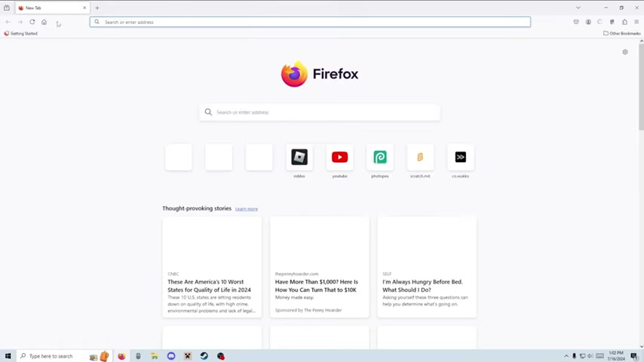The image size is (644, 362).
Task: Open the Getting Started bookmark
Action: 21,33
